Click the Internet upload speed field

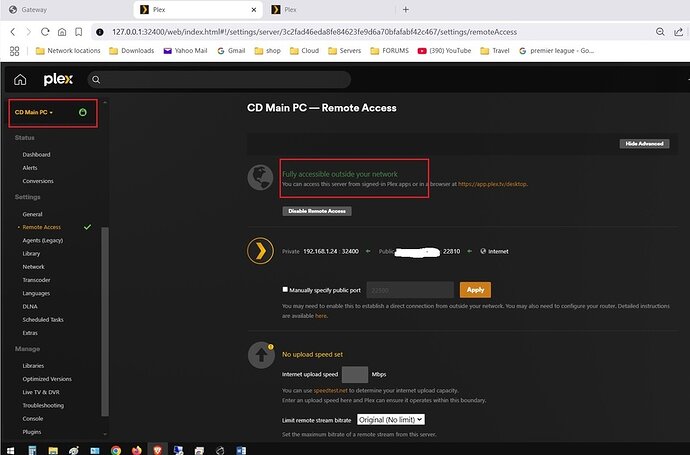click(x=355, y=374)
